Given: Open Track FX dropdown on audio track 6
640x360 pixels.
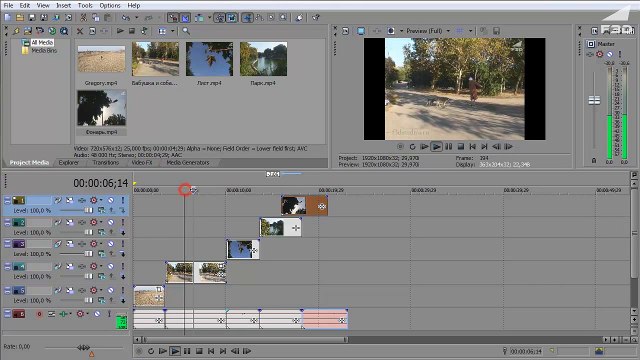Looking at the screenshot, I should click(x=70, y=314).
